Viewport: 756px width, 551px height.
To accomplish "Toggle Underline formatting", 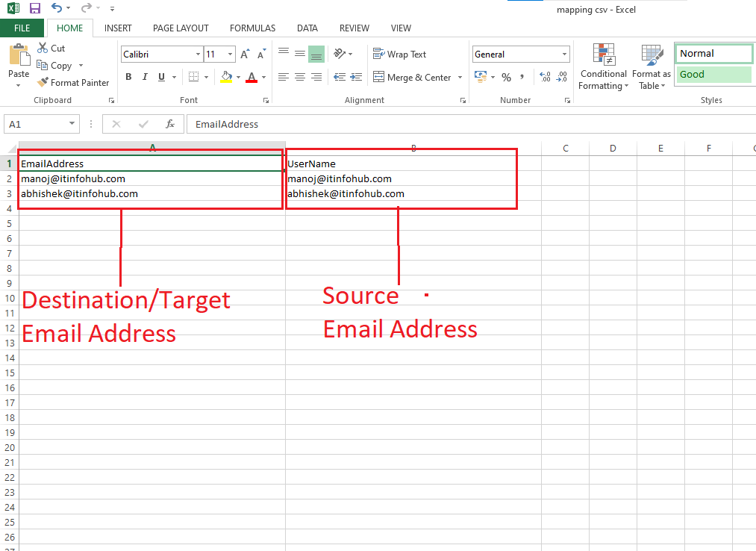I will click(161, 77).
